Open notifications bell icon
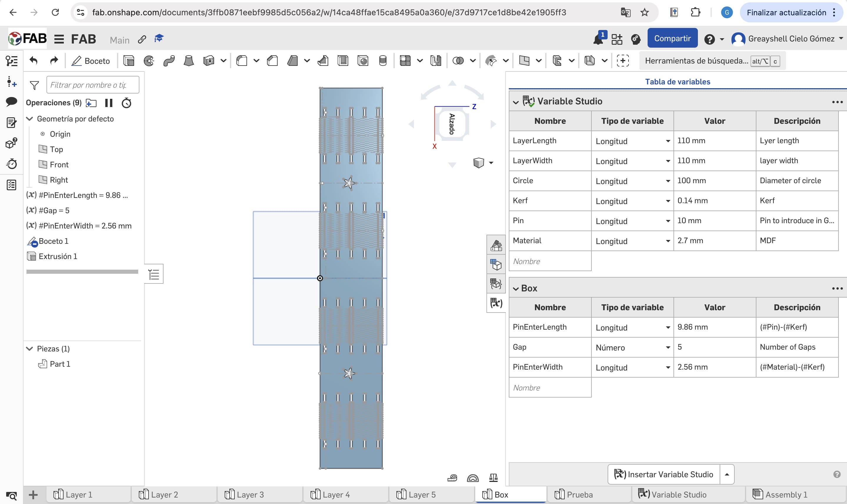Screen dimensions: 847x504 [x=598, y=39]
